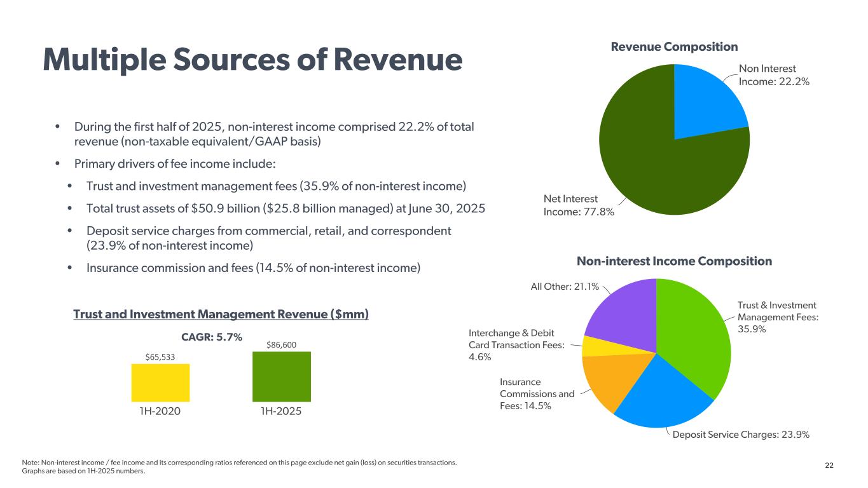
Task: Click the "Non-interest Income Composition" chart heading
Action: (674, 261)
